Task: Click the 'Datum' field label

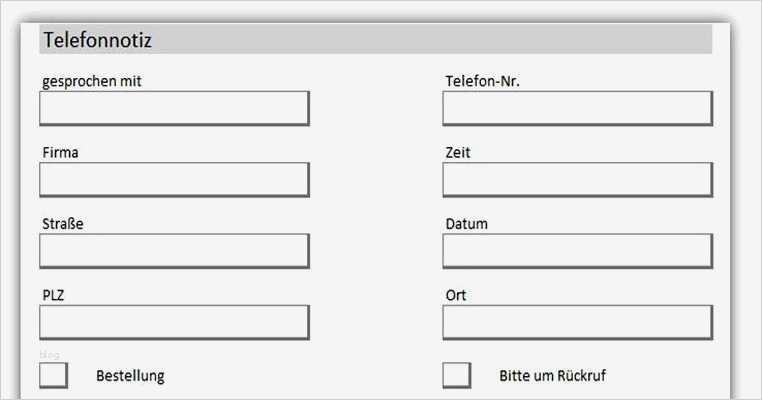Action: click(467, 224)
